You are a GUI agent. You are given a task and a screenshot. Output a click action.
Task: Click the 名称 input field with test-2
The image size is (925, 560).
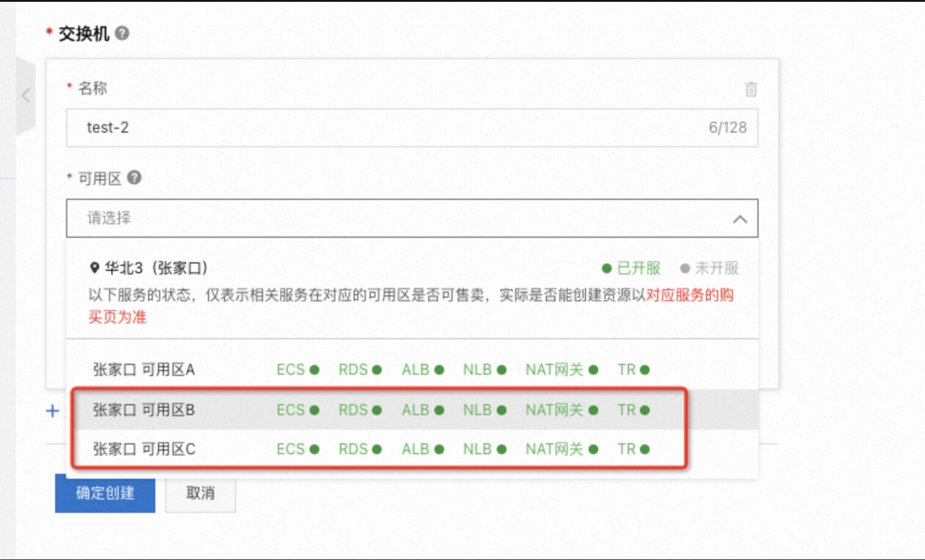tap(392, 128)
